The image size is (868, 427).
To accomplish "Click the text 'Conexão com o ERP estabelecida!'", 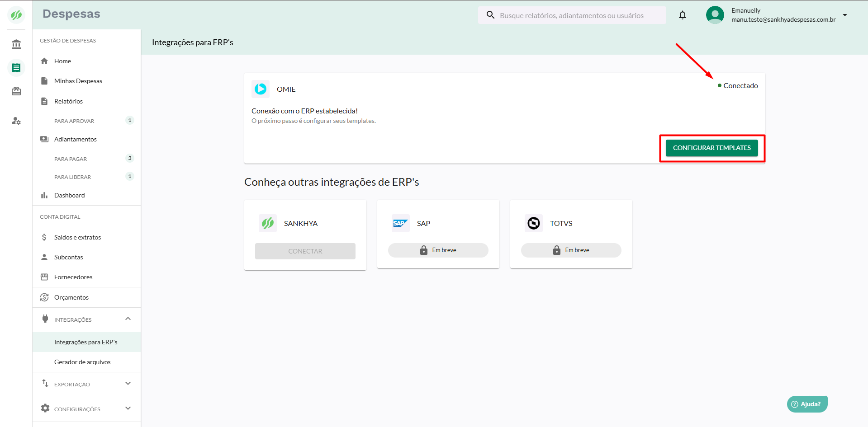I will point(304,111).
